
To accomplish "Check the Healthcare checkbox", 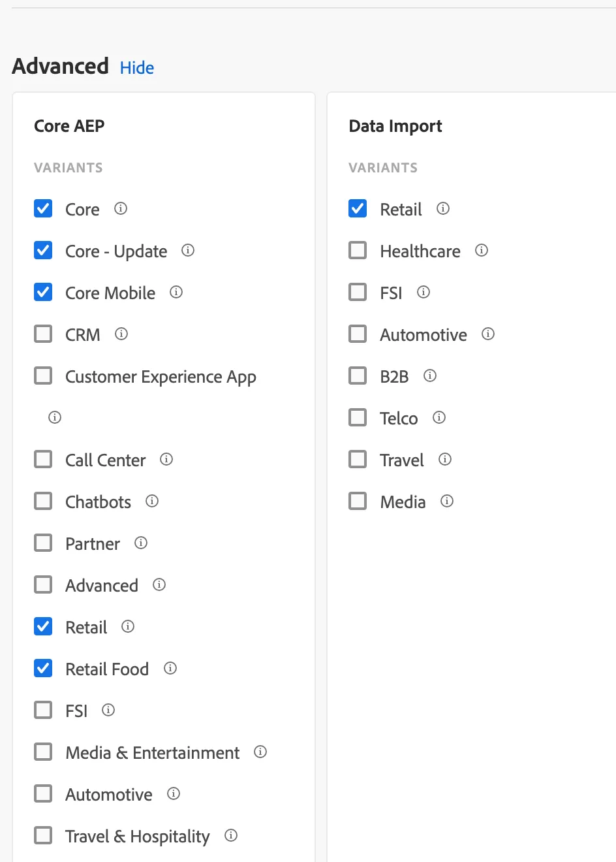I will 358,250.
